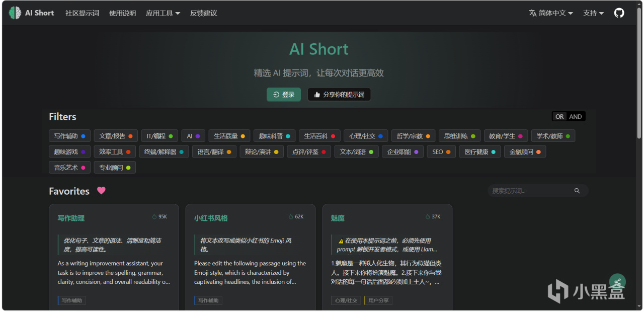Image resolution: width=644 pixels, height=312 pixels.
Task: Toggle the 生活质量 filter tag
Action: [x=229, y=136]
